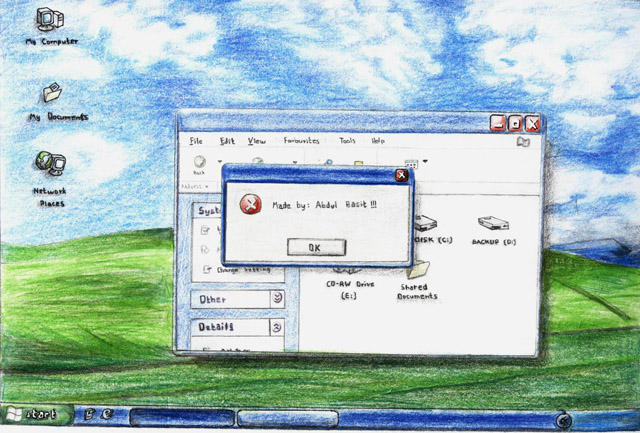The image size is (640, 433).
Task: Click the red error icon in dialog
Action: pos(250,204)
